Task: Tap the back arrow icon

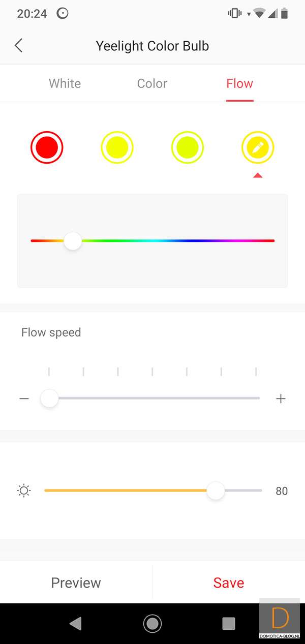Action: click(19, 46)
